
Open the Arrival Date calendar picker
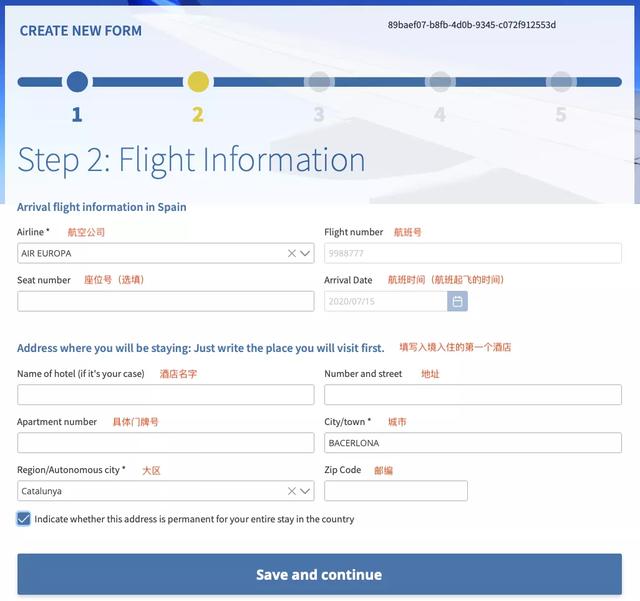(457, 301)
